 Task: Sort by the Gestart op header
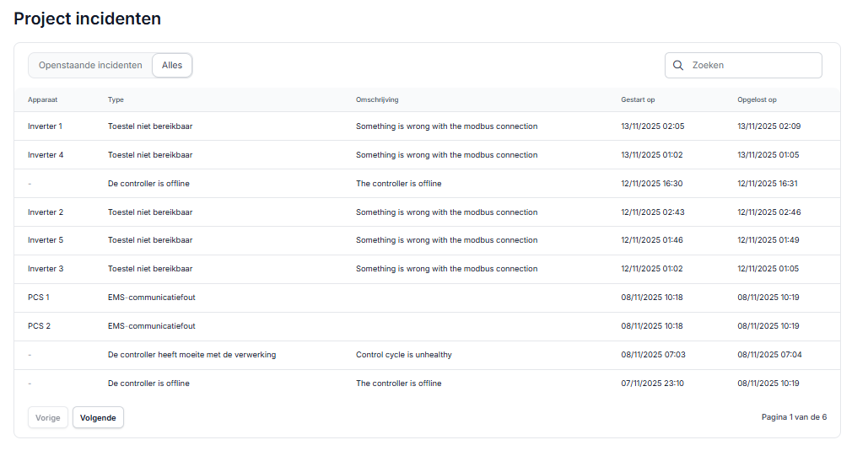point(638,100)
